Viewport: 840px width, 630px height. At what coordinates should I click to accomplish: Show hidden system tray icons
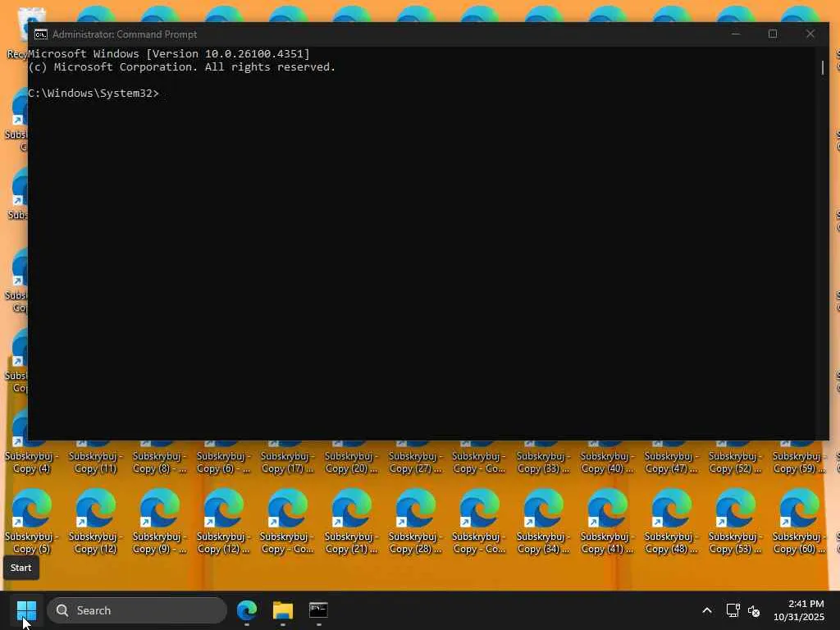(706, 610)
